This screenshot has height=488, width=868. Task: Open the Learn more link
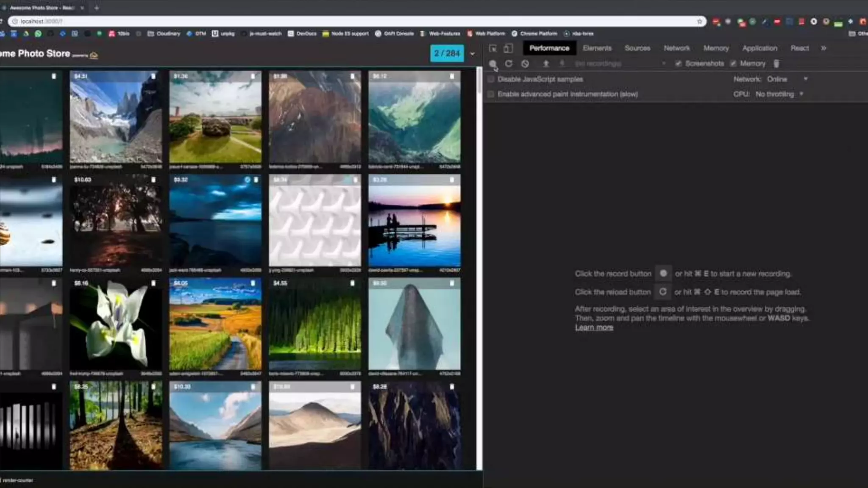coord(594,327)
